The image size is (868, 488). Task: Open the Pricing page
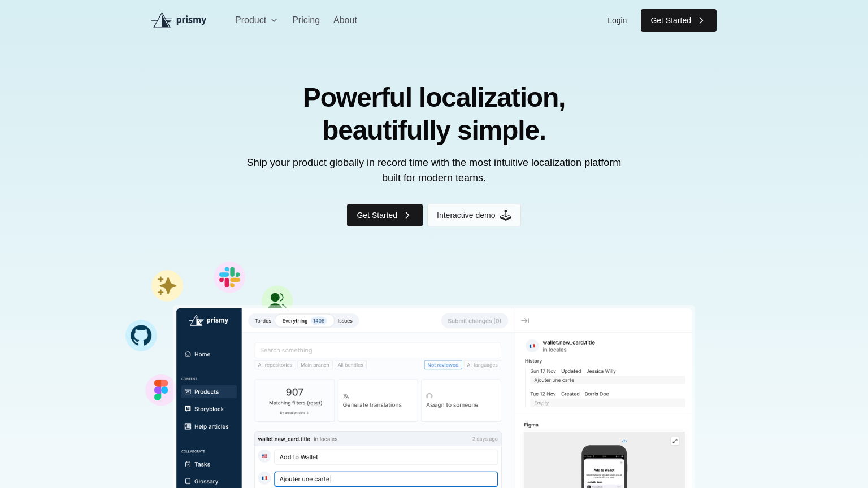coord(306,20)
